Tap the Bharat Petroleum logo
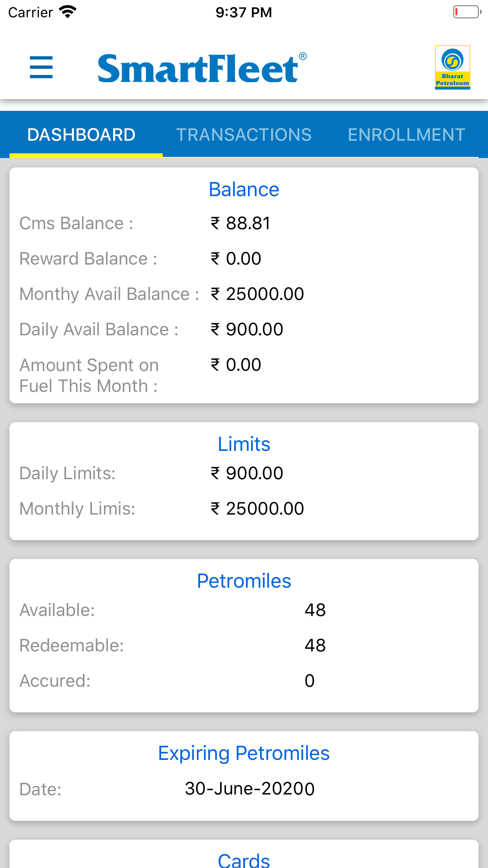Image resolution: width=488 pixels, height=868 pixels. pos(452,67)
